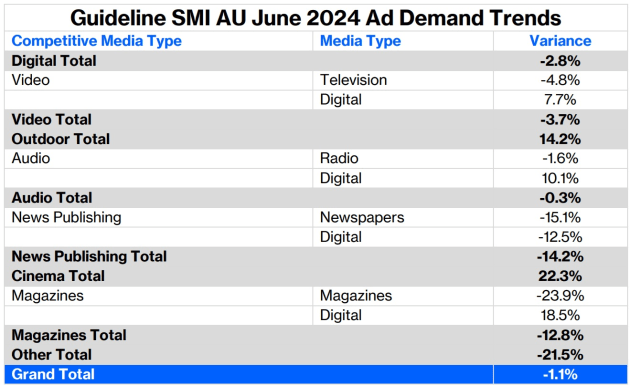630x385 pixels.
Task: Select the 'Other Total' row label
Action: click(51, 354)
